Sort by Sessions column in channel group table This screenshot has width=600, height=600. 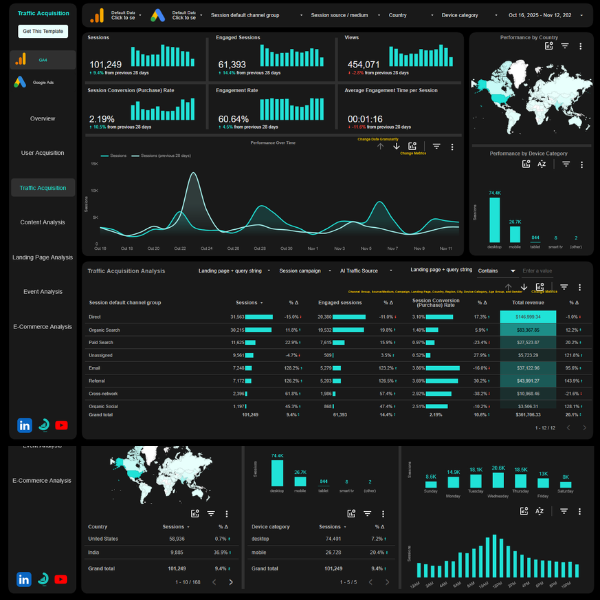coord(249,303)
